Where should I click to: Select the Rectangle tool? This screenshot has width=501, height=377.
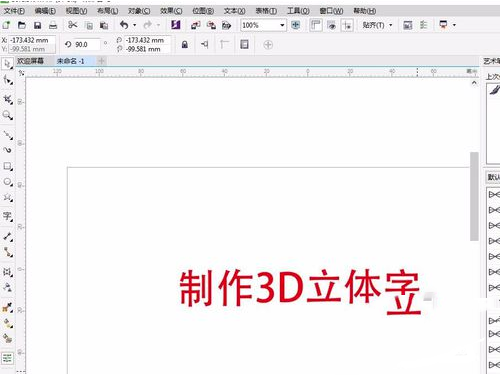8,166
